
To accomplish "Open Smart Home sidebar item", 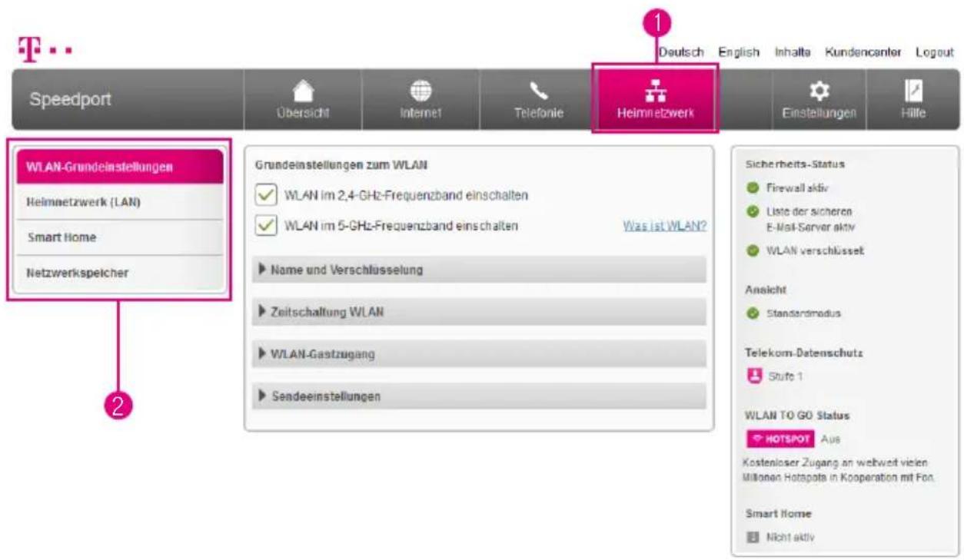I will click(x=120, y=237).
